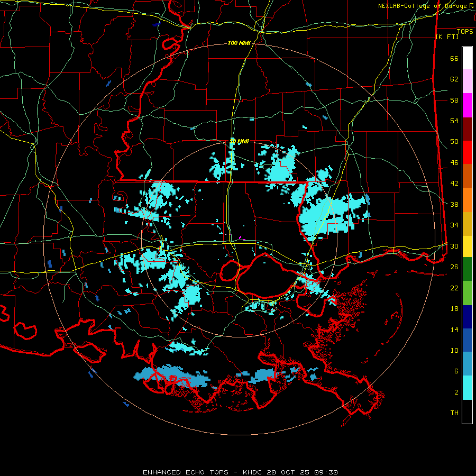The width and height of the screenshot is (476, 476).
Task: Click the '2' legend value
Action: (456, 392)
